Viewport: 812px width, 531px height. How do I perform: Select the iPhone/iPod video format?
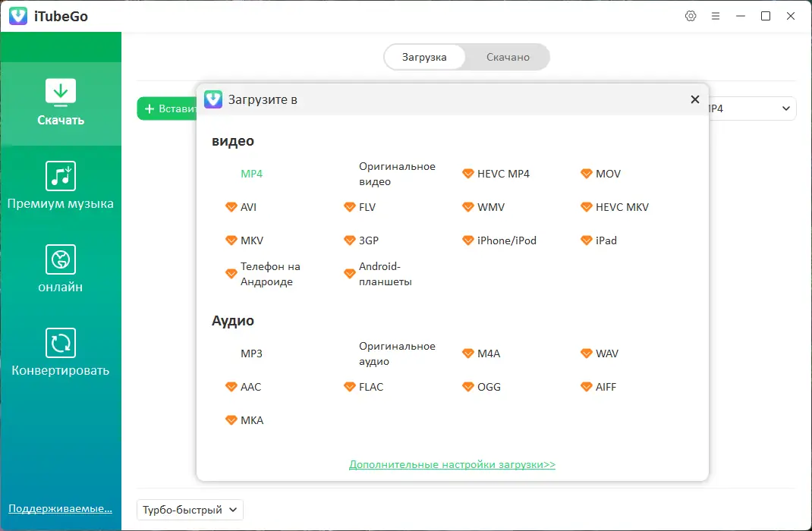tap(506, 240)
